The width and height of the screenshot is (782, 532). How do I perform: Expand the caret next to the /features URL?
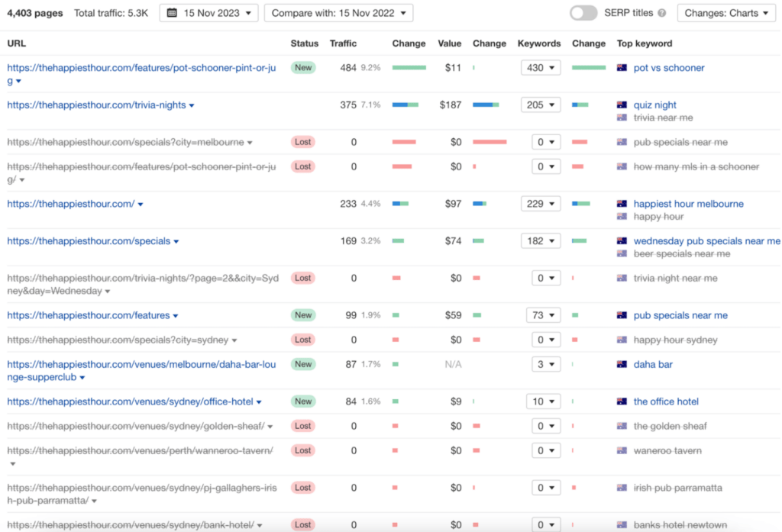tap(176, 316)
